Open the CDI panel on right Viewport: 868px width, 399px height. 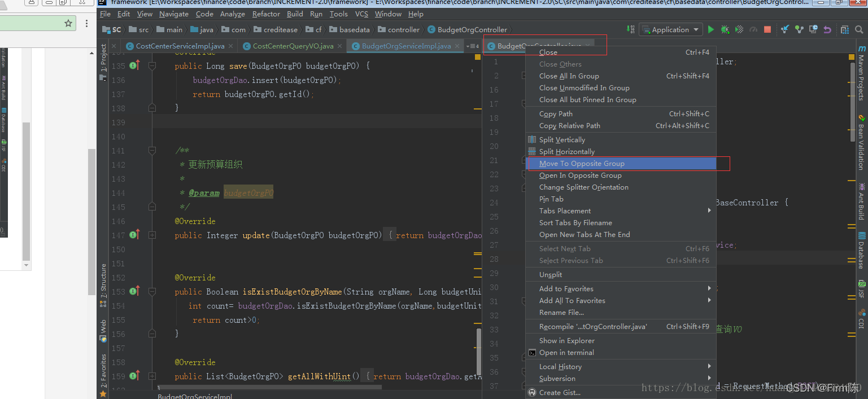(861, 318)
